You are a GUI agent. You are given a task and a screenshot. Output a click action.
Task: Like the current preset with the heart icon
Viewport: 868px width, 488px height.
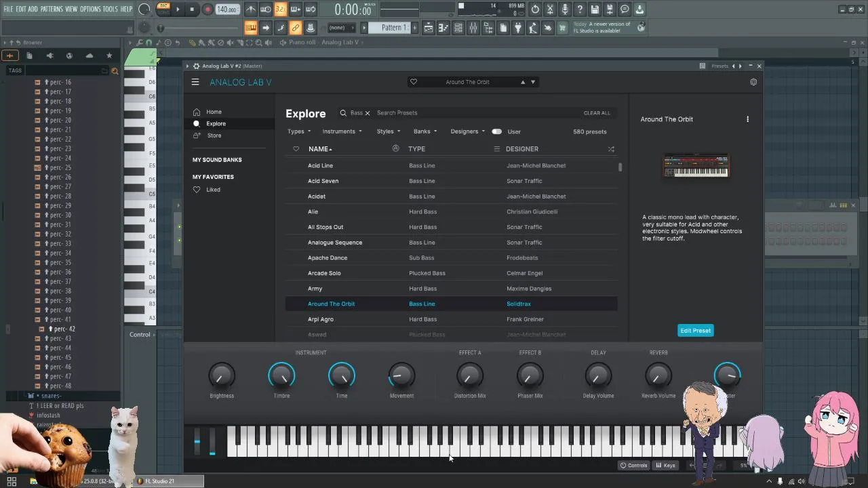(414, 82)
